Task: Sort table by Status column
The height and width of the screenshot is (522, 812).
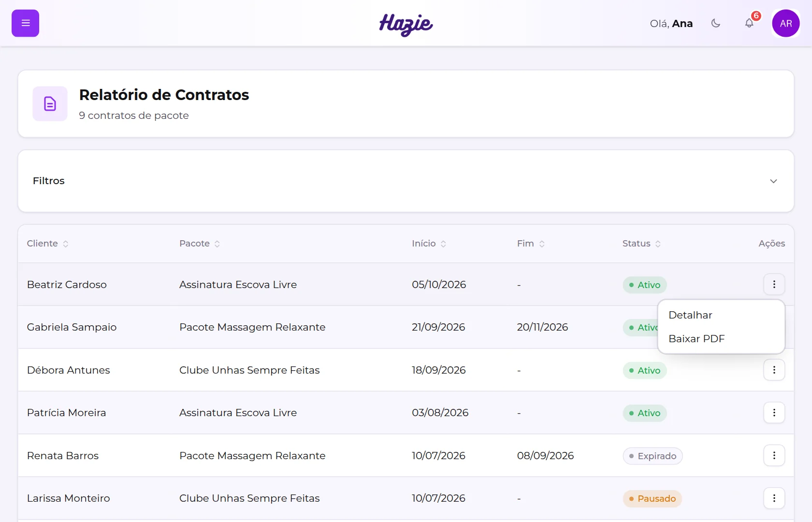Action: 641,244
